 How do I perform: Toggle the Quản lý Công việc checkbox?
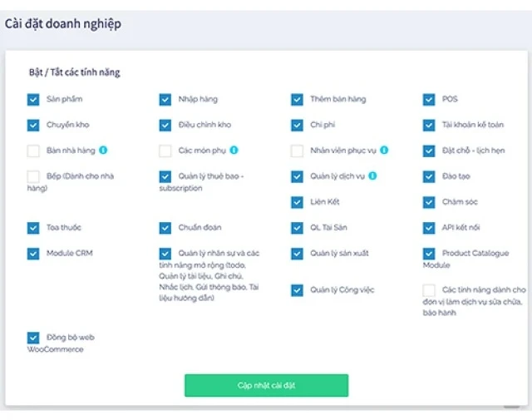[297, 290]
